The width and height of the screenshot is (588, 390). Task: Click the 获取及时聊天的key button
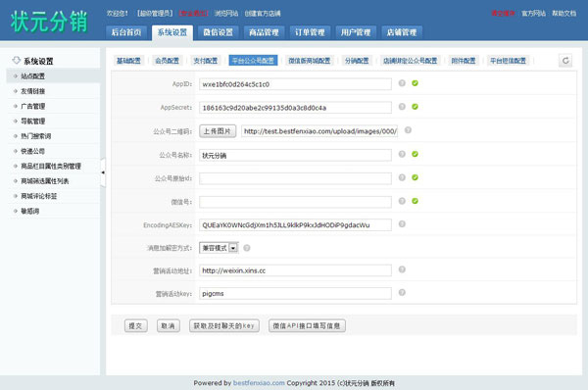(224, 325)
